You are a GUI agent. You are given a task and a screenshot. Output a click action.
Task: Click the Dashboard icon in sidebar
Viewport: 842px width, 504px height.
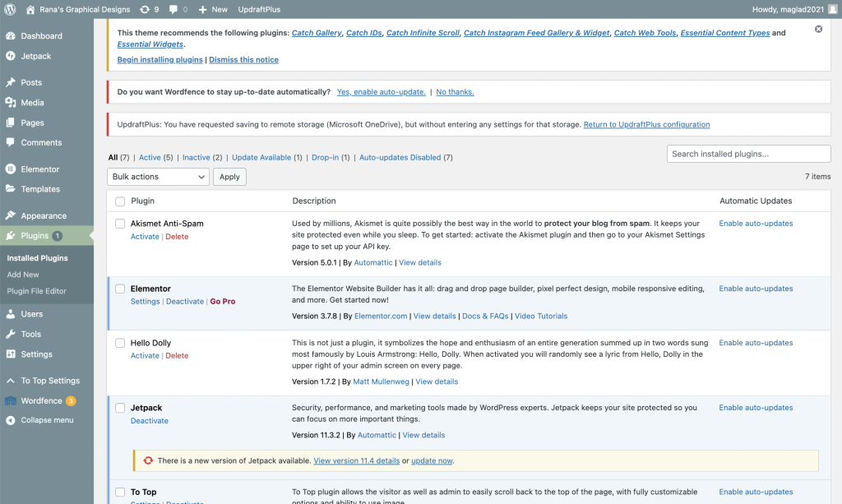pos(10,35)
